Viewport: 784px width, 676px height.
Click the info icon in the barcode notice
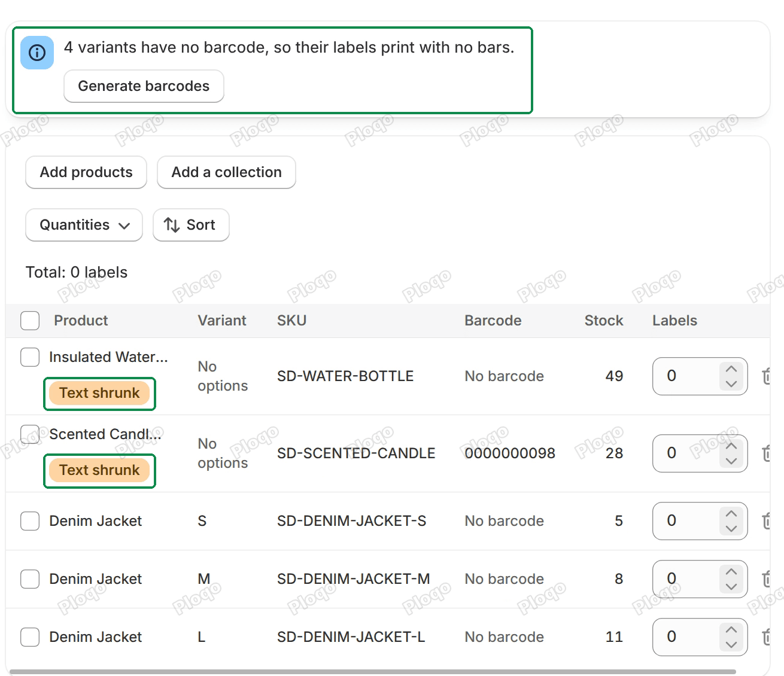point(37,53)
